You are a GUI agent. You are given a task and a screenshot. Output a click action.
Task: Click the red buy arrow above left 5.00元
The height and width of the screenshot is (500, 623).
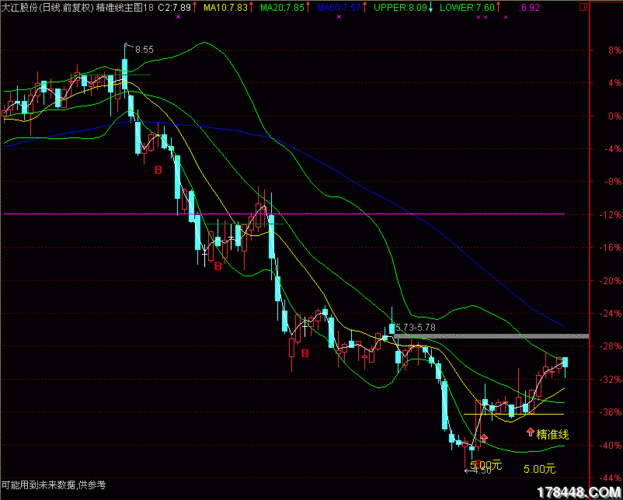tap(484, 438)
